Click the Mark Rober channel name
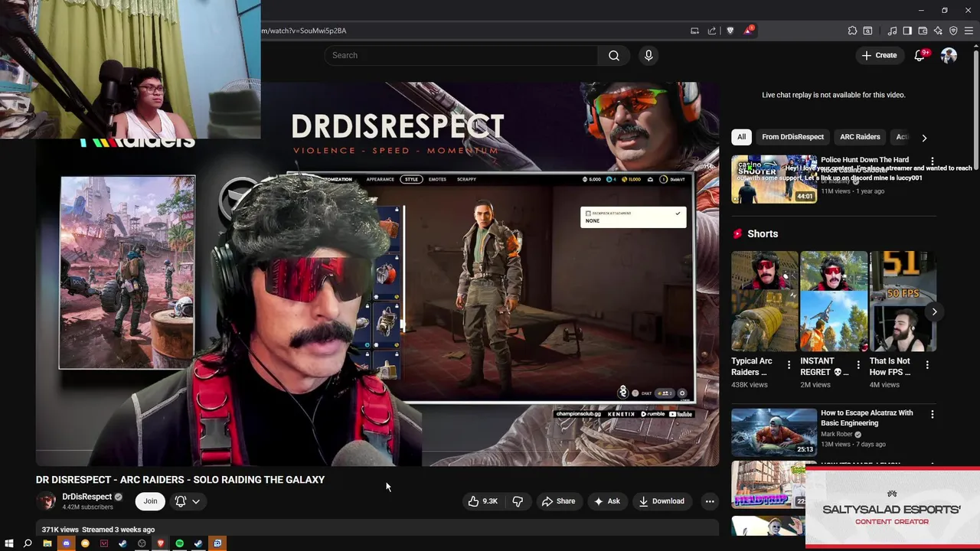 838,434
